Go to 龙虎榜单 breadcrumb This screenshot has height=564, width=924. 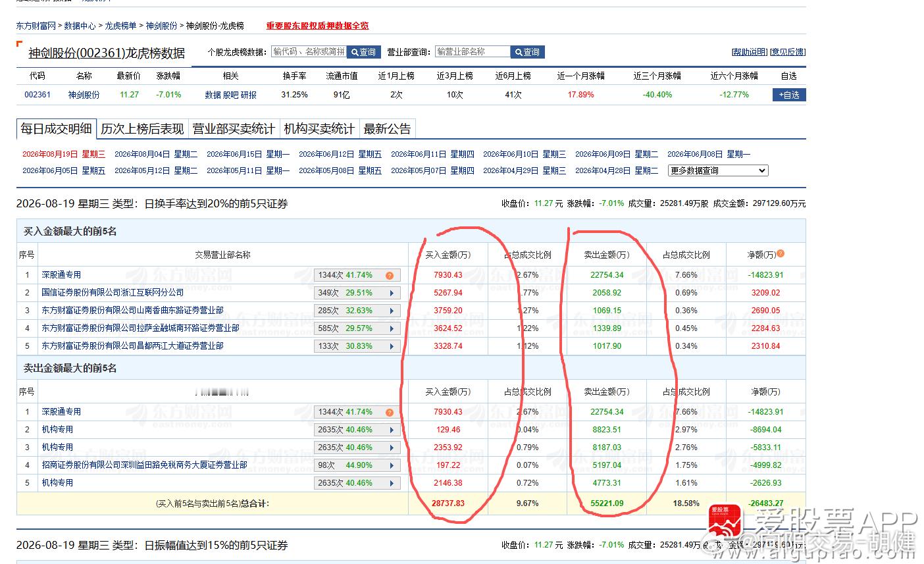pyautogui.click(x=120, y=26)
